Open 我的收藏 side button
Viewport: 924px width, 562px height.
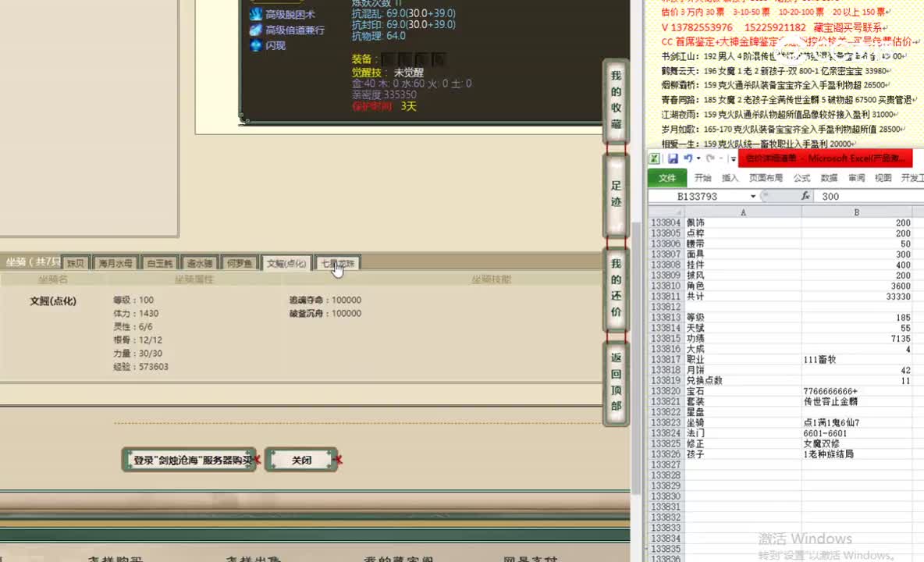coord(616,100)
